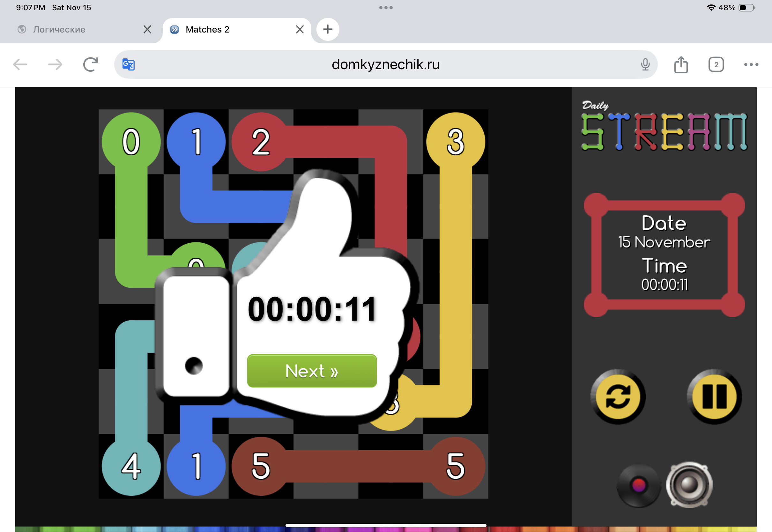Image resolution: width=772 pixels, height=532 pixels.
Task: Open the tab switcher showing 2 tabs
Action: (716, 64)
